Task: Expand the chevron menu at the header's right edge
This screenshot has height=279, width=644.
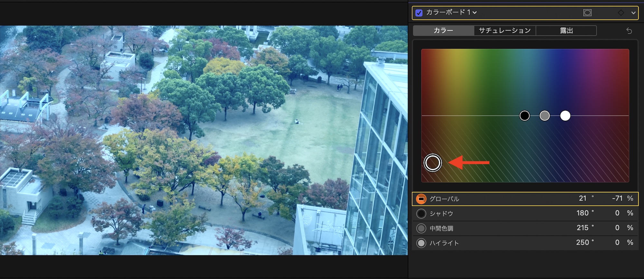Action: [x=633, y=13]
